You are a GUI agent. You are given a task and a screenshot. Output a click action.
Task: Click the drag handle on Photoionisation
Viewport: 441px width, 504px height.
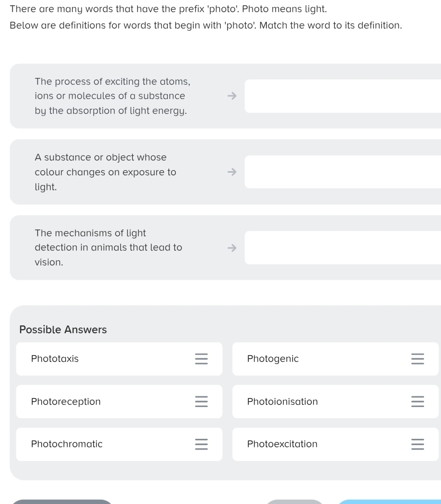417,402
